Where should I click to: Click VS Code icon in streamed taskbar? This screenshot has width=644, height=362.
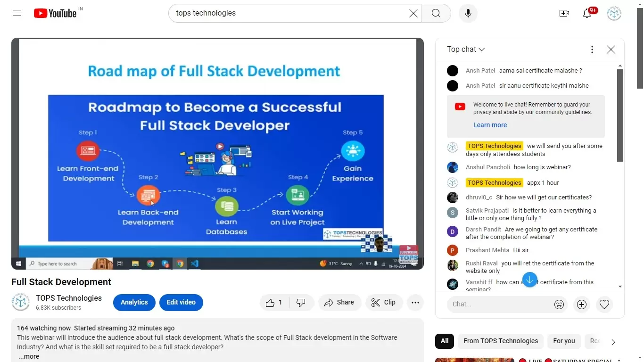[195, 263]
